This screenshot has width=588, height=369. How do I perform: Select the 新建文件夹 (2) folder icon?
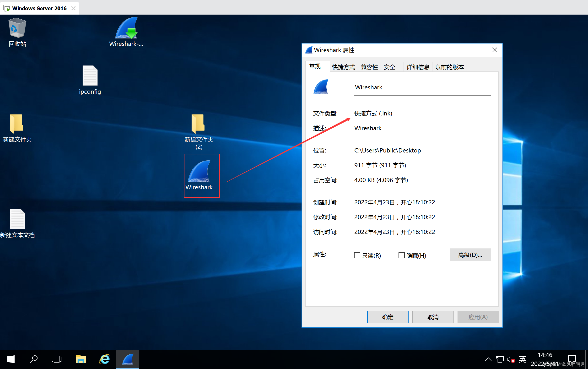click(199, 132)
